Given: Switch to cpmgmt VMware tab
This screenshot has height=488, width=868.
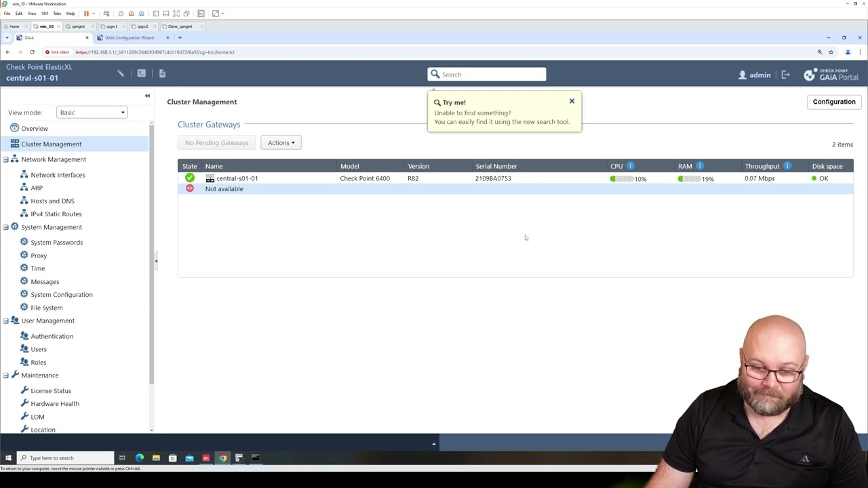Looking at the screenshot, I should coord(78,26).
